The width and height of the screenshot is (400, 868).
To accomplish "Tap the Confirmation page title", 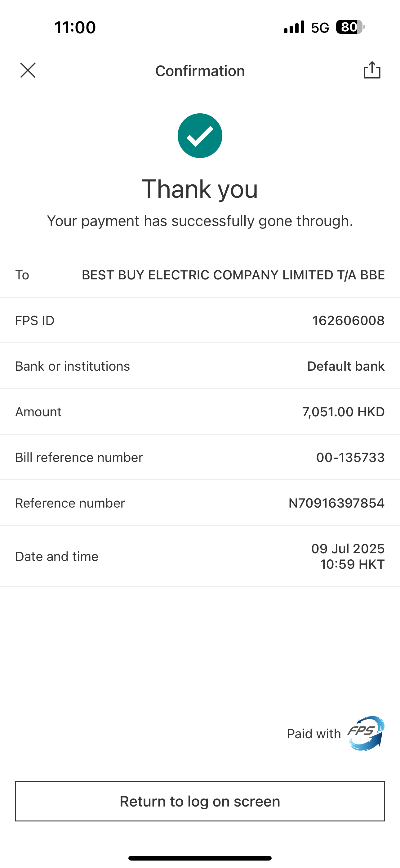I will (200, 71).
